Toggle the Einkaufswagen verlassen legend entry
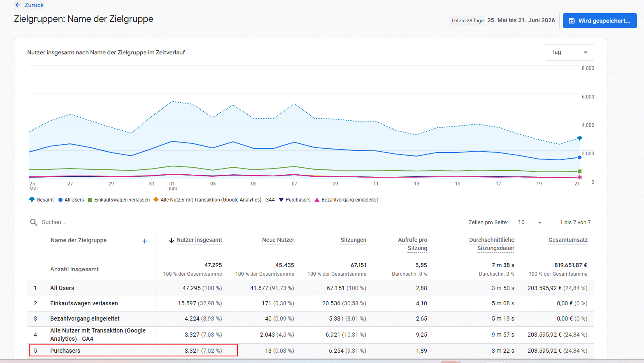 coord(119,200)
